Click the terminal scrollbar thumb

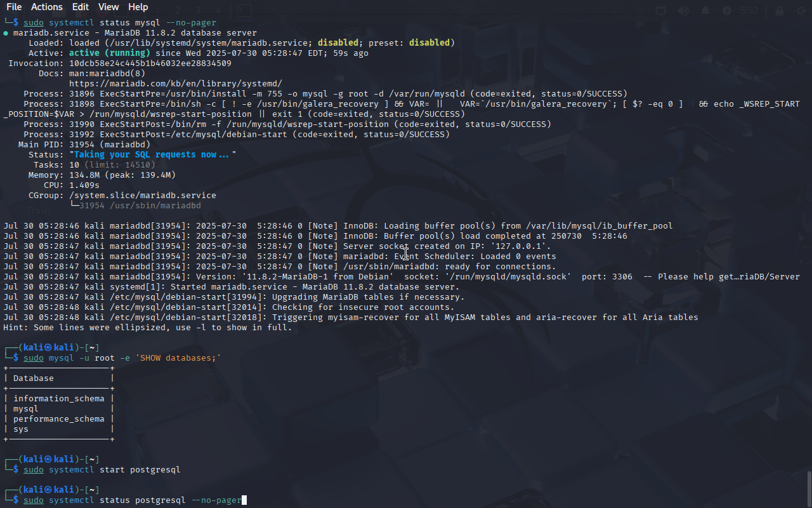click(x=809, y=489)
